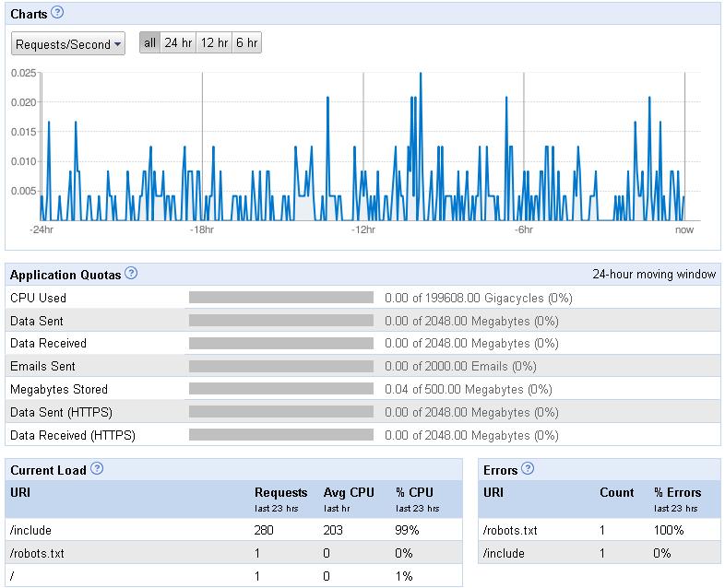Open the Application Quotas help icon
This screenshot has height=588, width=725.
pyautogui.click(x=131, y=273)
